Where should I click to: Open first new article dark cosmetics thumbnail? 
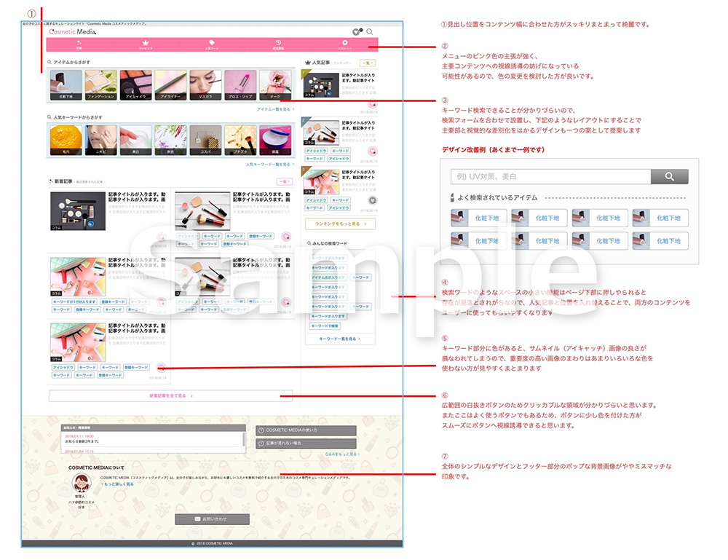point(78,211)
